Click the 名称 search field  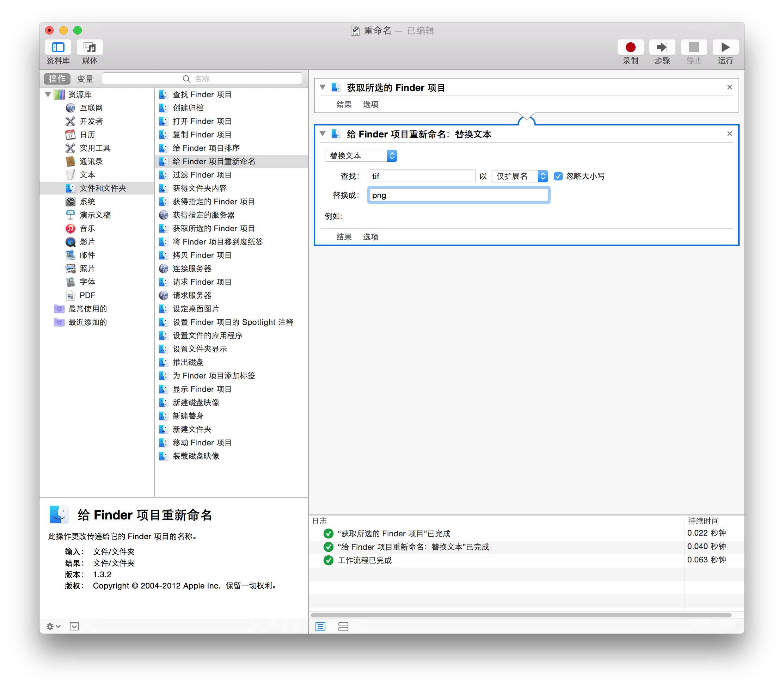(202, 79)
